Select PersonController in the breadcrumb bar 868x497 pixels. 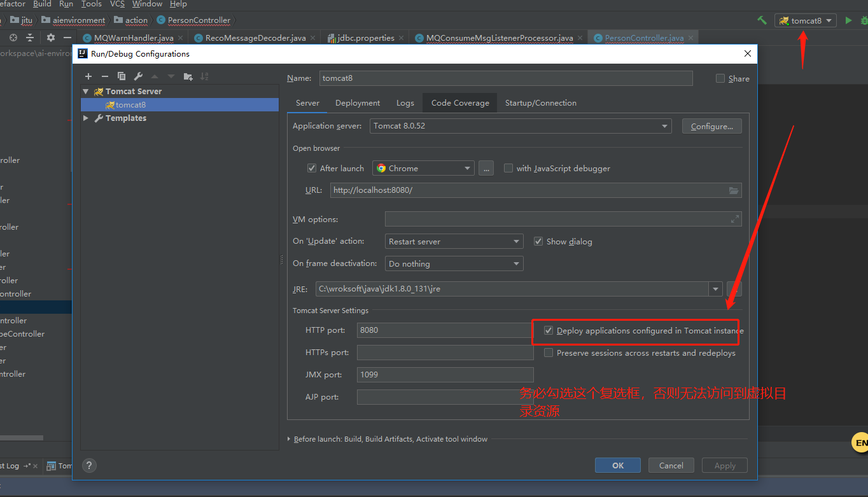point(193,20)
